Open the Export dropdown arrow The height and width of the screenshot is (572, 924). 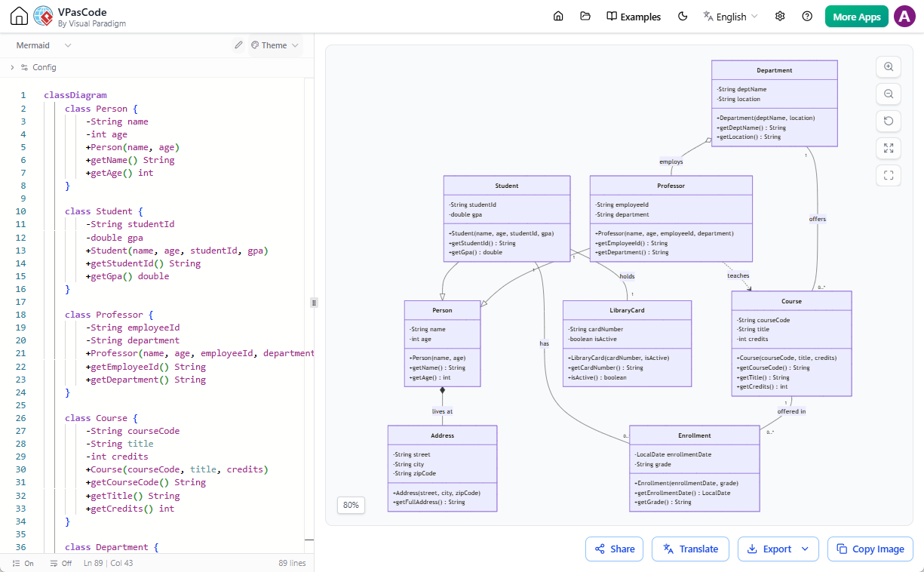(x=806, y=549)
